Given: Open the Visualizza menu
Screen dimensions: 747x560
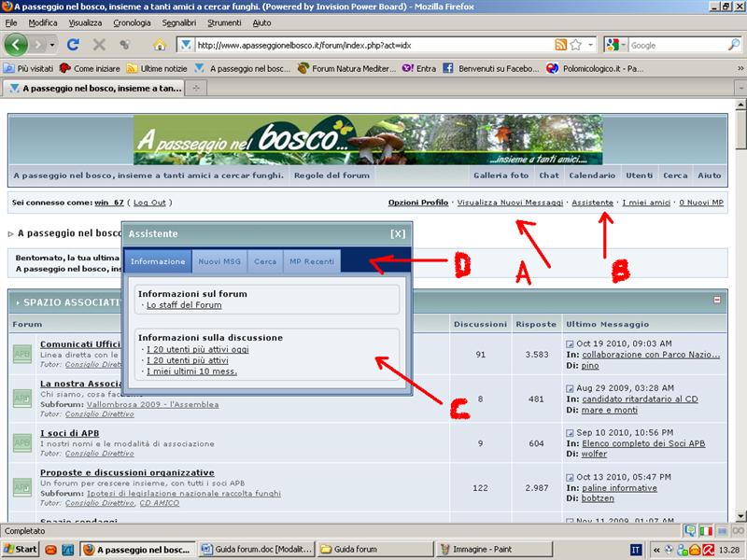Looking at the screenshot, I should click(85, 22).
